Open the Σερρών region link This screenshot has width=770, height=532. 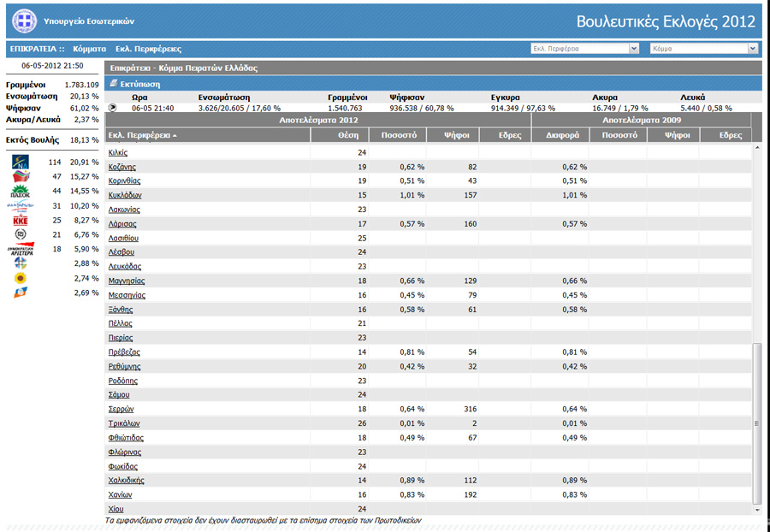121,409
